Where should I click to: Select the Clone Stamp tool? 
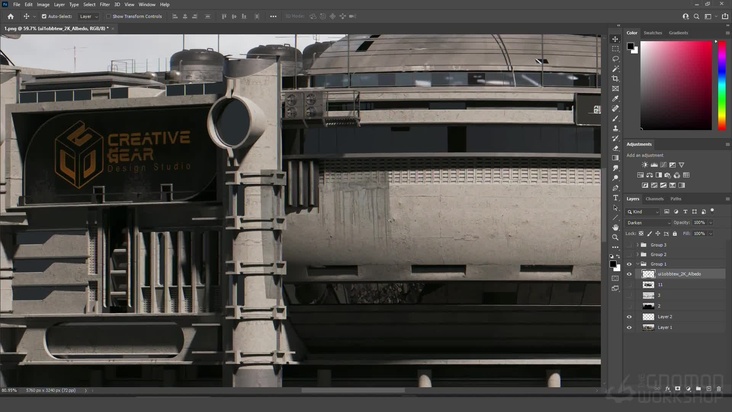click(x=615, y=128)
